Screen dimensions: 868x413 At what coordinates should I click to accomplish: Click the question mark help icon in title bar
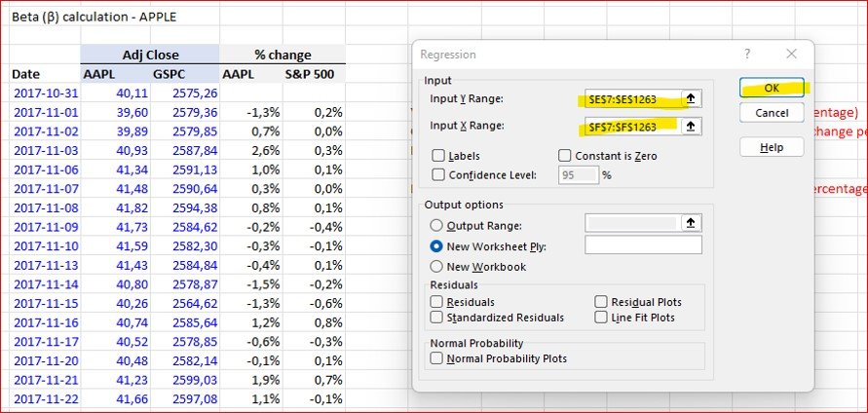[747, 55]
